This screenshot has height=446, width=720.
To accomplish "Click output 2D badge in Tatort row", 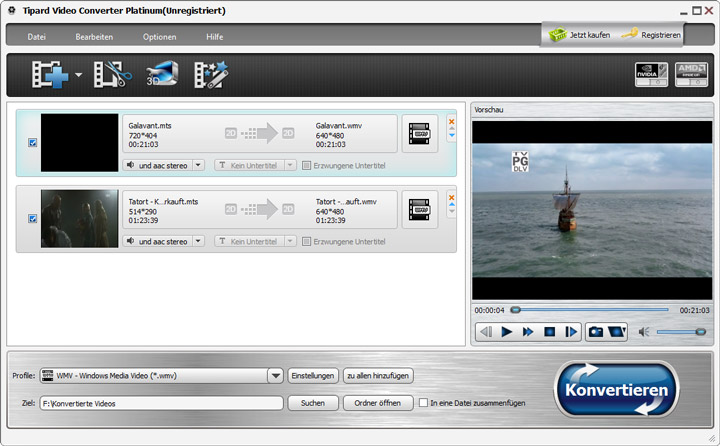I will pyautogui.click(x=288, y=209).
